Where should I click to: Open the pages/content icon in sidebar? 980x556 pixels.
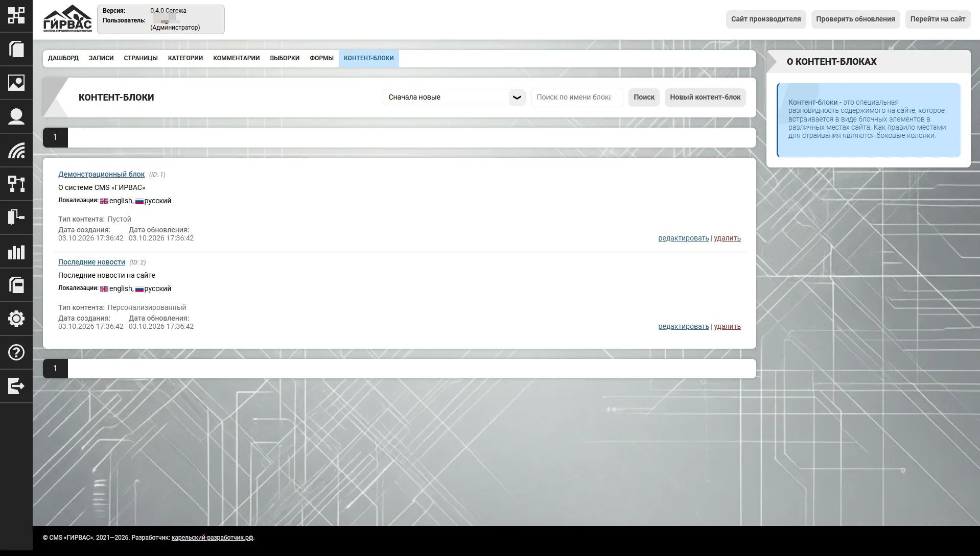coord(16,49)
